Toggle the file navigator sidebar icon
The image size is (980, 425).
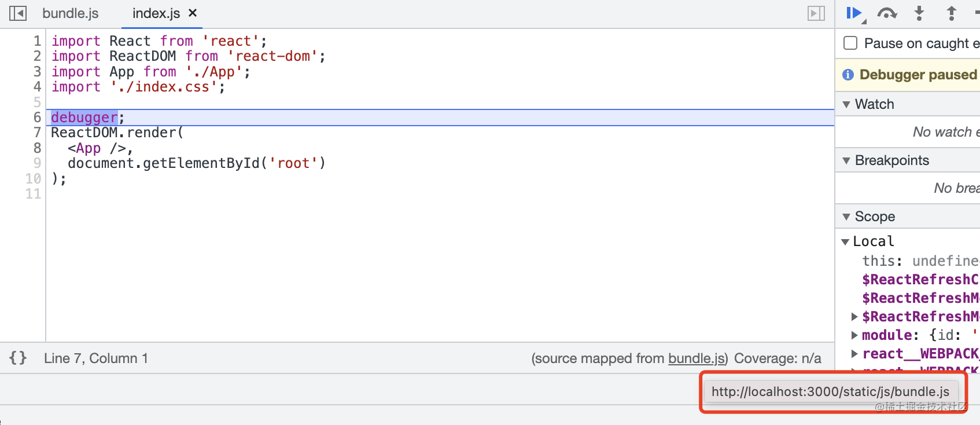pos(18,13)
